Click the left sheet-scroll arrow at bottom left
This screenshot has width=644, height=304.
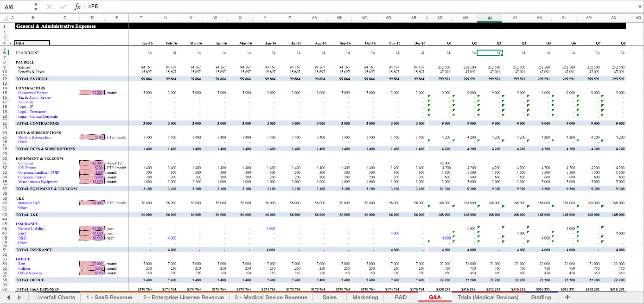click(9, 297)
